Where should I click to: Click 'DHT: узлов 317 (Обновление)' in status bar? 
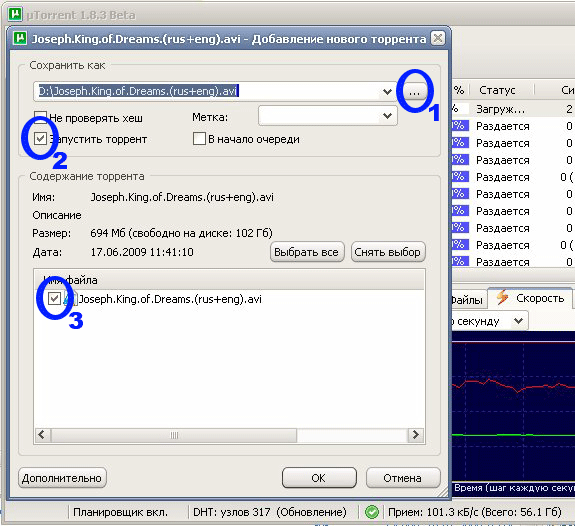(x=270, y=512)
